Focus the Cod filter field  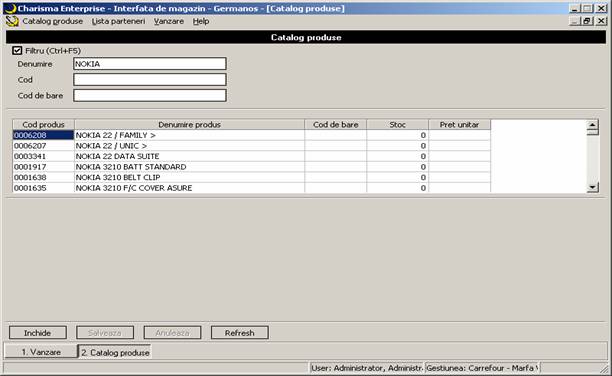tap(150, 80)
